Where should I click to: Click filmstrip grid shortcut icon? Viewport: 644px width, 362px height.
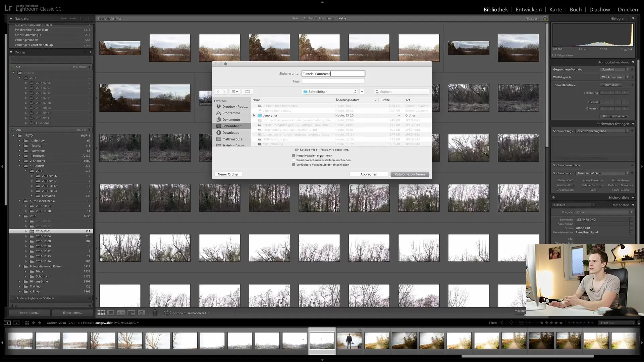[27, 323]
